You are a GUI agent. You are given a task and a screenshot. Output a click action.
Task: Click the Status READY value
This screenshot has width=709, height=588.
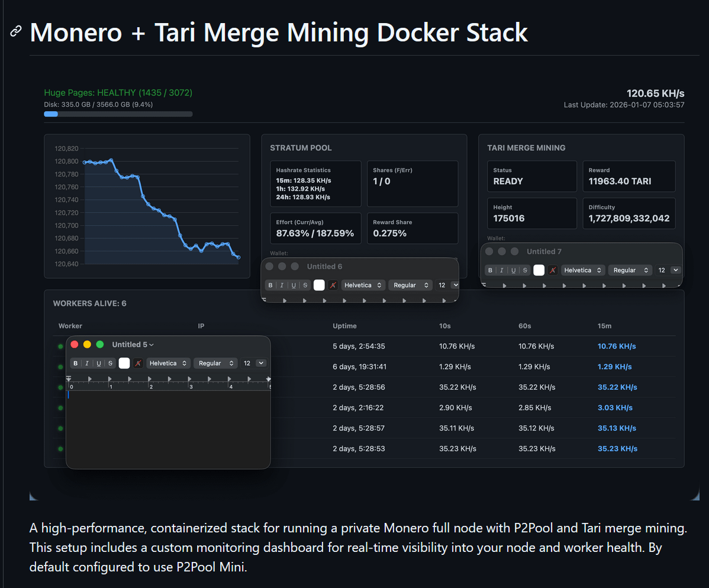(x=508, y=181)
